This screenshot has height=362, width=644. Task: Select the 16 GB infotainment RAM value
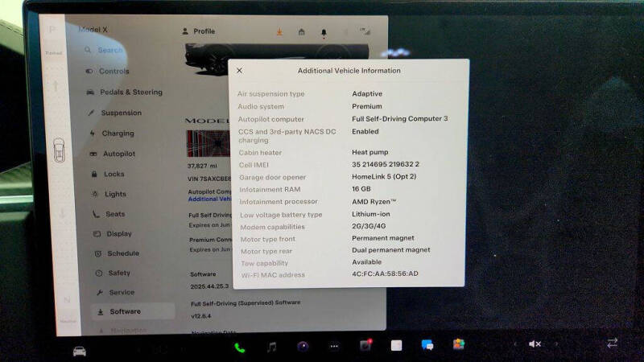tap(361, 189)
